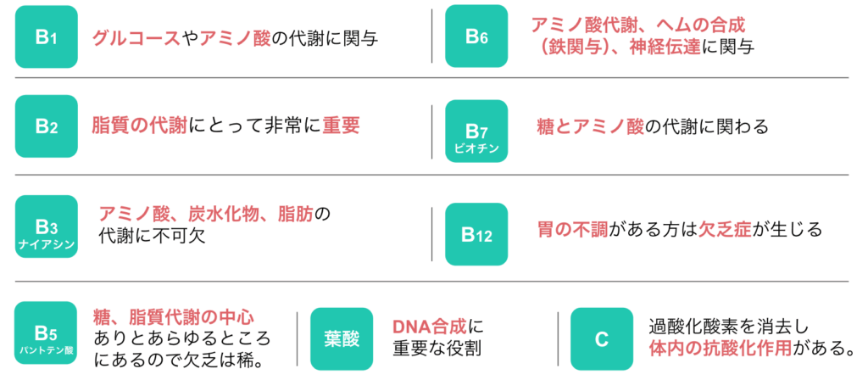The height and width of the screenshot is (380, 868).
Task: Select the B7 ビオチン tile
Action: click(476, 131)
